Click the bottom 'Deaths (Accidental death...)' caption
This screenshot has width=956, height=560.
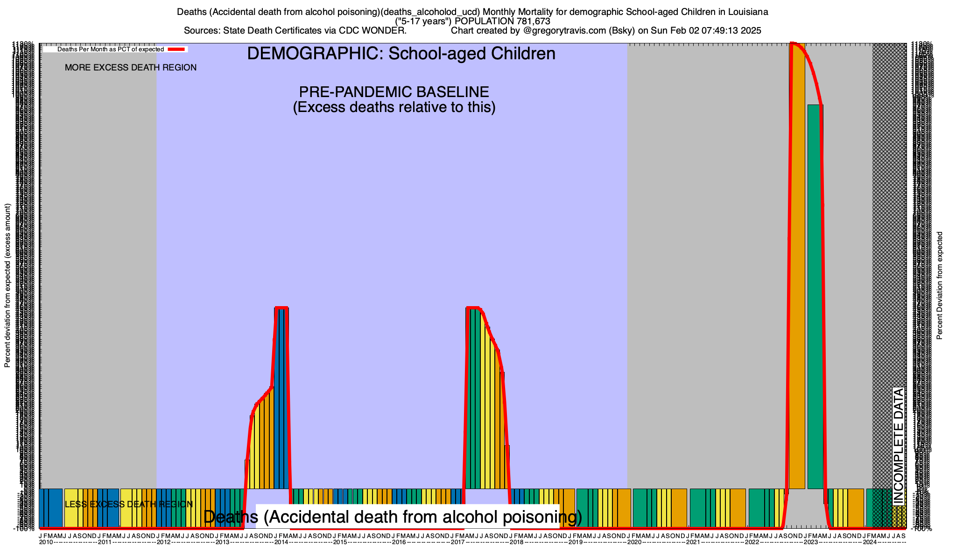(x=393, y=517)
